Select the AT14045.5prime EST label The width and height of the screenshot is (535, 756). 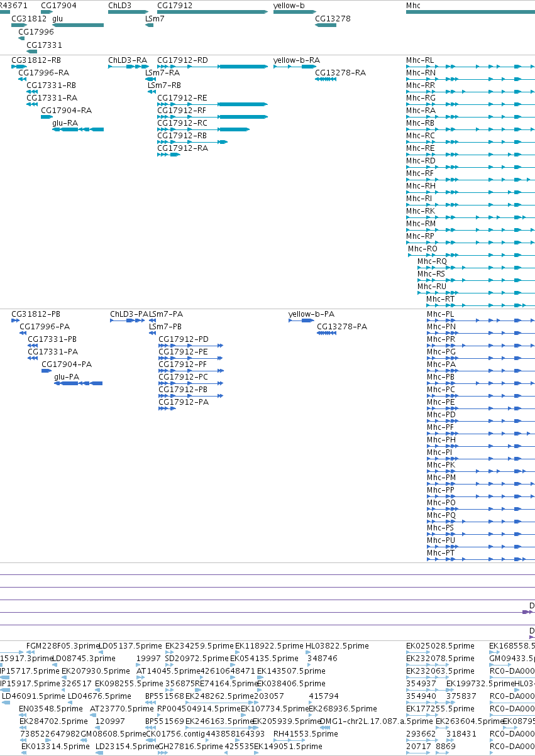tap(168, 671)
